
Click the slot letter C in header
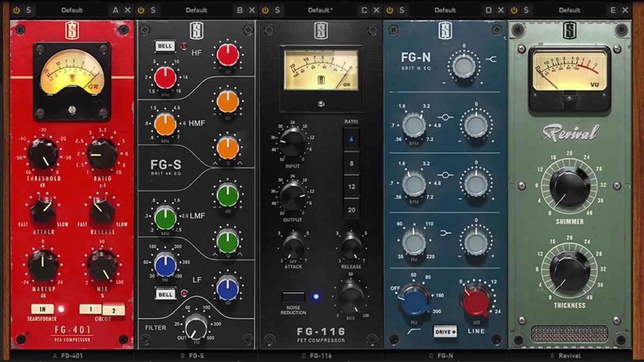coord(364,10)
